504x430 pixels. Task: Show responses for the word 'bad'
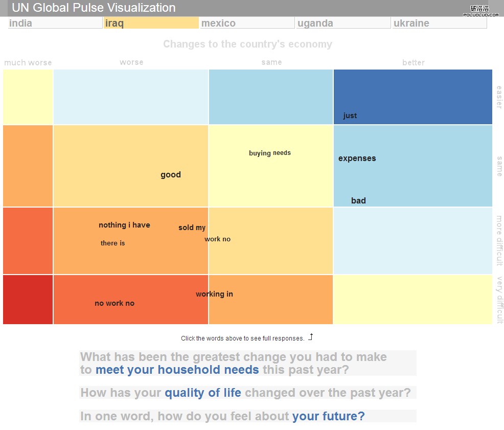(x=358, y=201)
